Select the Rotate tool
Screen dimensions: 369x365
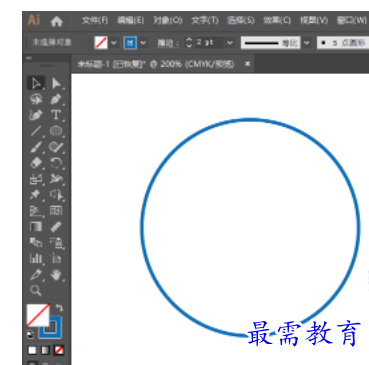click(56, 163)
